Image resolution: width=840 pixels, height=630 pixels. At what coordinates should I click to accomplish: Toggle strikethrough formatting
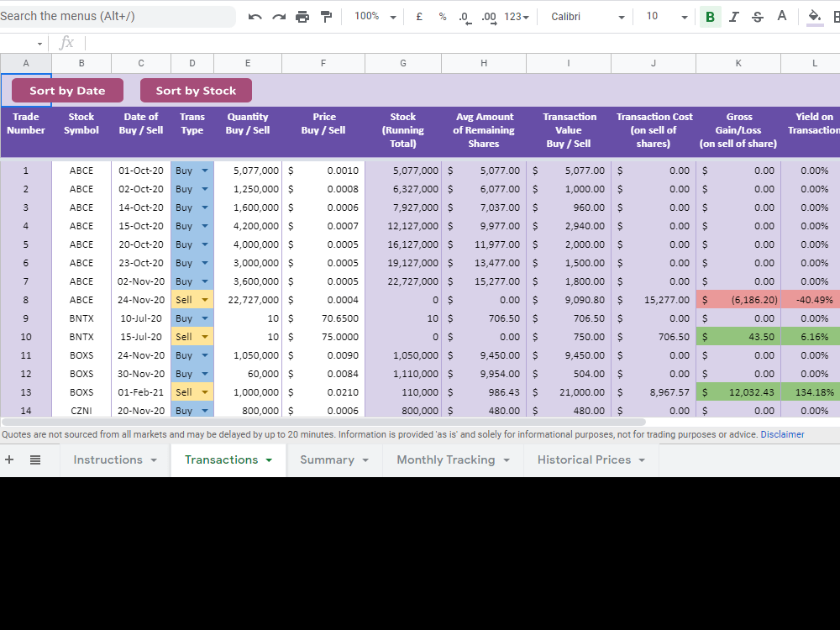756,16
